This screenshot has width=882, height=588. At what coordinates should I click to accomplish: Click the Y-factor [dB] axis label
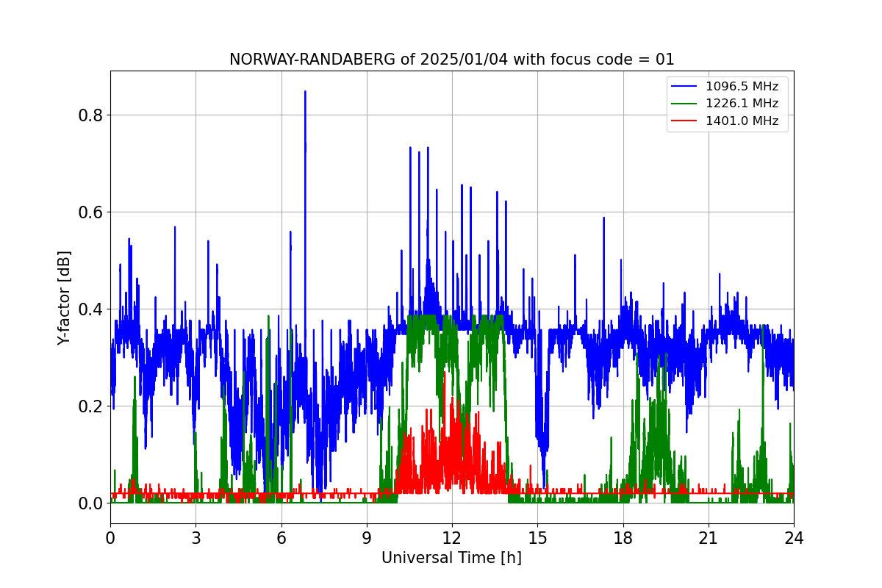click(x=65, y=298)
